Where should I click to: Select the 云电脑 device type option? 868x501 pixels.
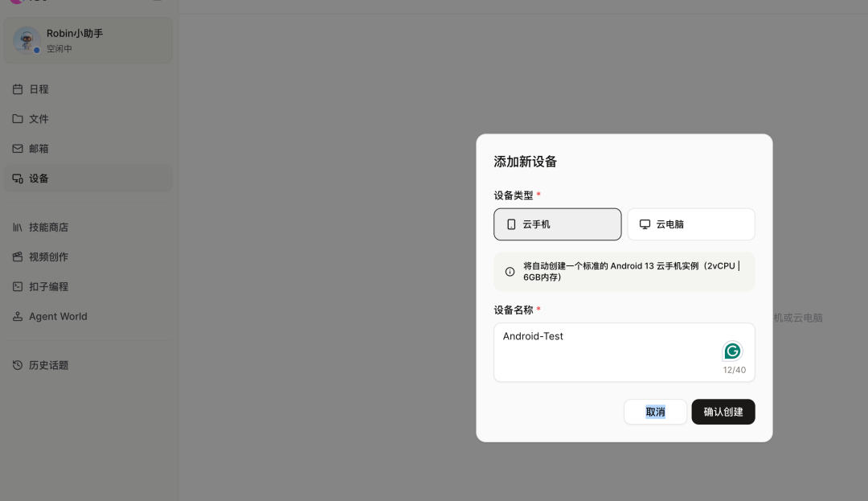pyautogui.click(x=691, y=224)
